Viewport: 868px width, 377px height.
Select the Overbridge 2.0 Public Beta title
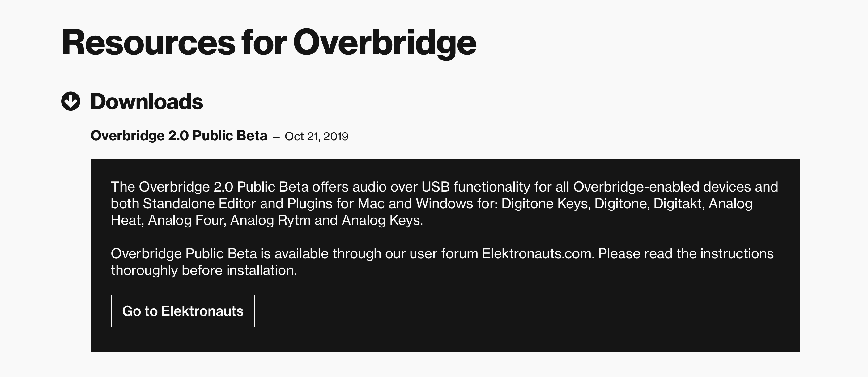(x=179, y=136)
